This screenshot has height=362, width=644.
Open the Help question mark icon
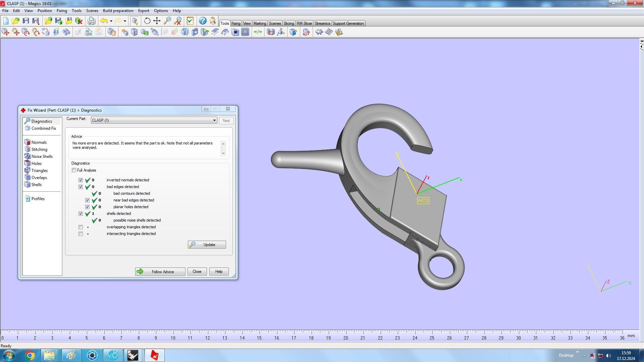203,21
